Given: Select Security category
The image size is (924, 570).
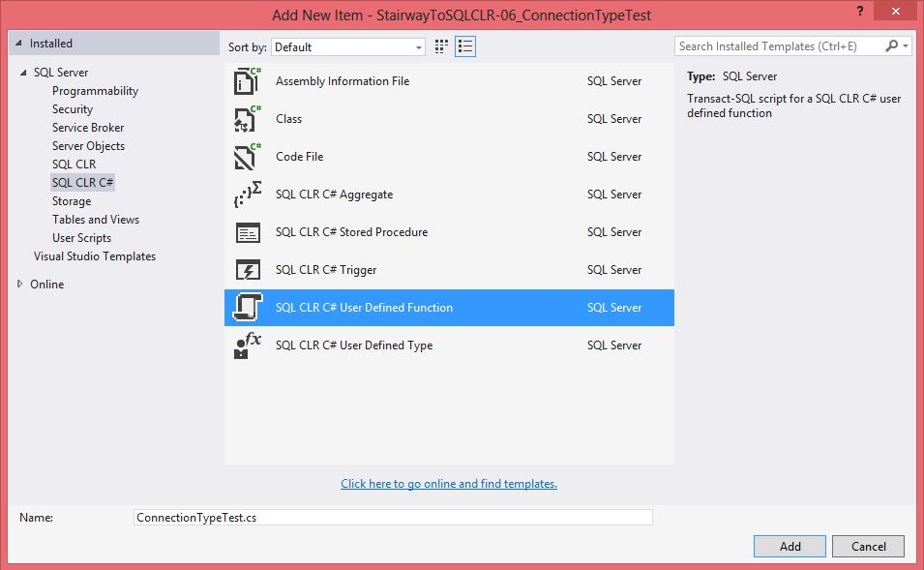Looking at the screenshot, I should click(73, 109).
